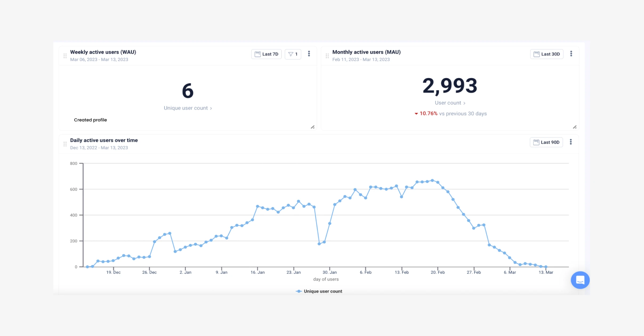Grab the MAU card drag handle
This screenshot has height=336, width=644.
(x=327, y=56)
